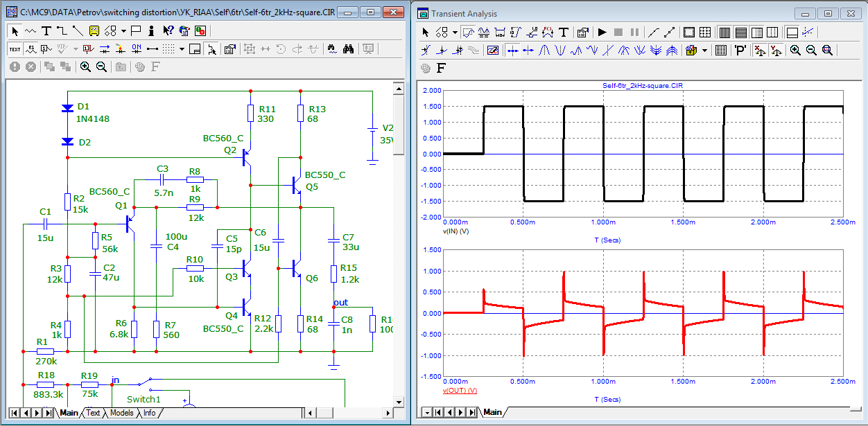Click the binoculars Find icon in schematic

349,48
